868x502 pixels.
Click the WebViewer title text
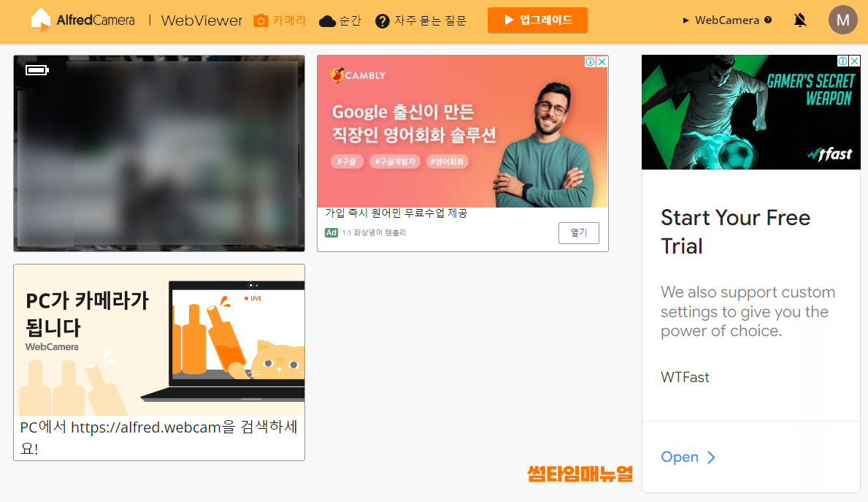pyautogui.click(x=201, y=20)
